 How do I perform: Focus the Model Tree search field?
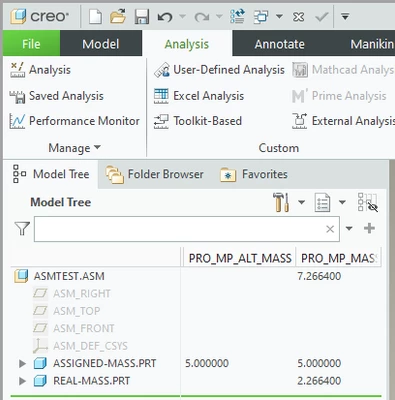click(x=187, y=229)
